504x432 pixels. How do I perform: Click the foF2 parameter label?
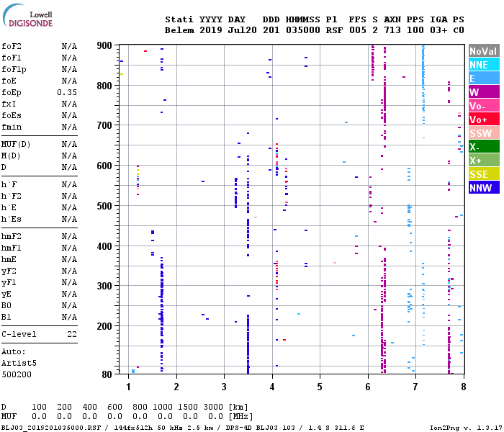point(12,46)
